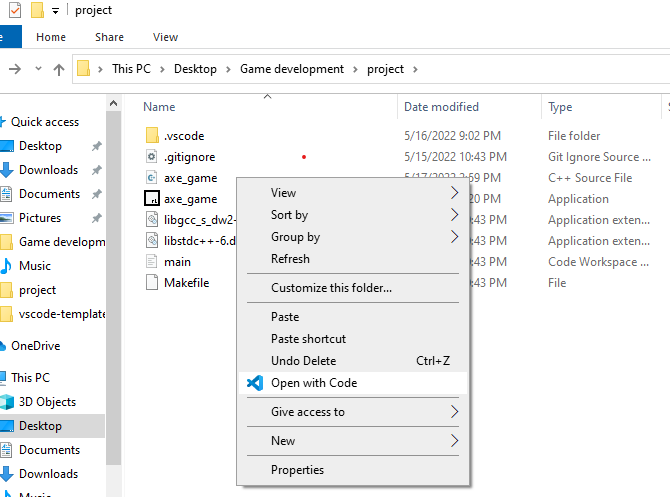Click the Up directory arrow button
The image size is (670, 497).
(x=59, y=70)
